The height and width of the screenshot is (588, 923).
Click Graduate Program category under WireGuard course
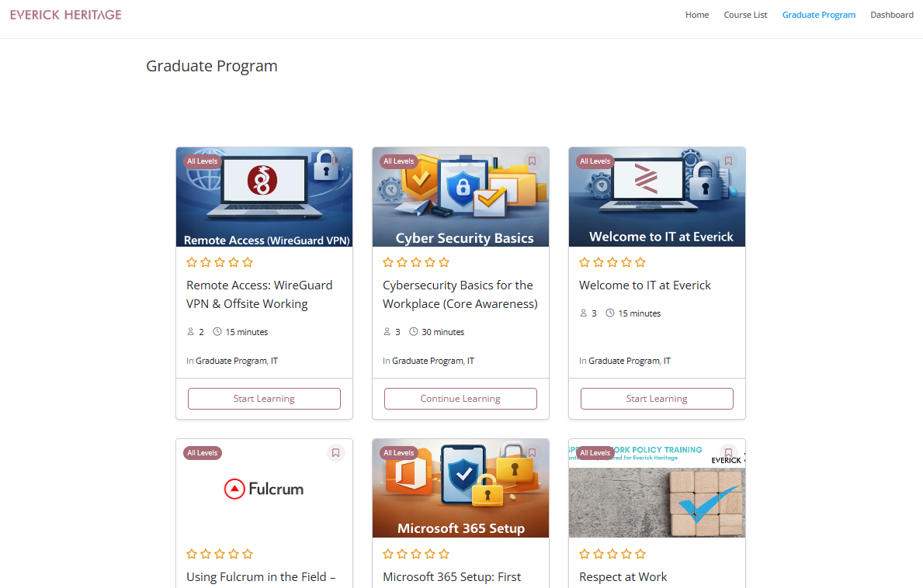231,361
